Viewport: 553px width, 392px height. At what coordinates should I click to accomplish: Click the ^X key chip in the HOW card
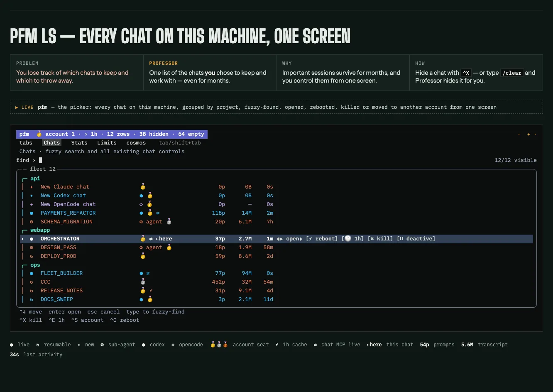click(466, 73)
